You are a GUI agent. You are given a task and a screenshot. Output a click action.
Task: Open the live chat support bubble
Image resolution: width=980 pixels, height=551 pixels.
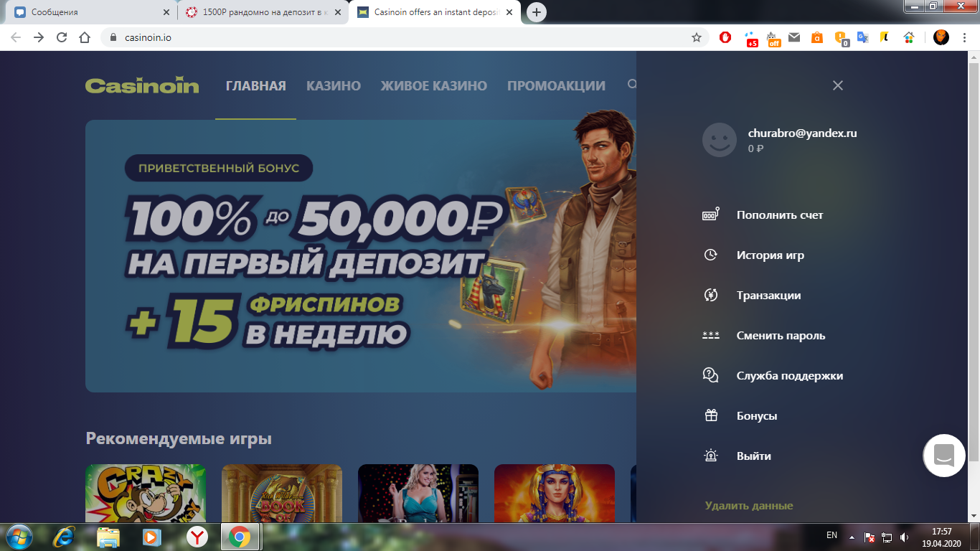point(943,455)
